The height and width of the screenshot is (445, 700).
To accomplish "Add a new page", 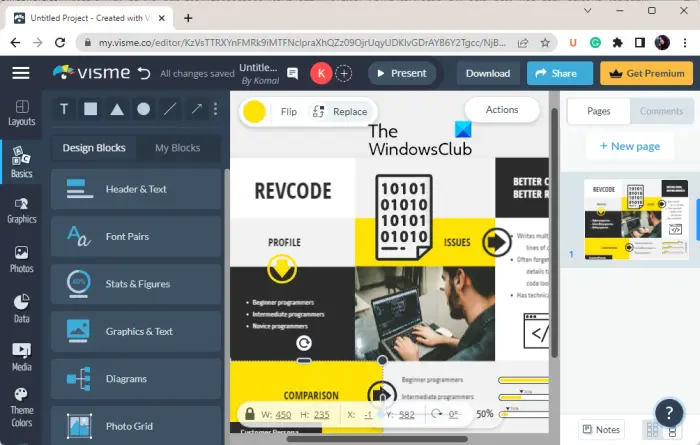I will 629,146.
